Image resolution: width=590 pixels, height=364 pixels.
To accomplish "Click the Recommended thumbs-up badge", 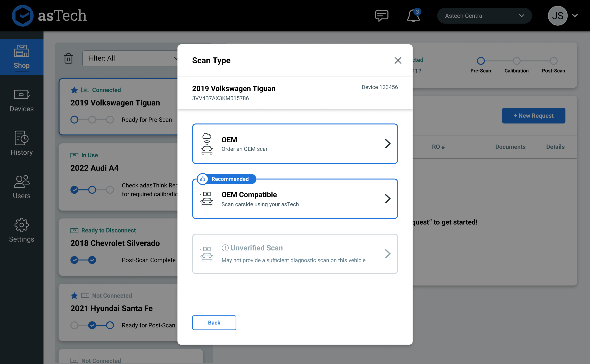I will coord(203,179).
